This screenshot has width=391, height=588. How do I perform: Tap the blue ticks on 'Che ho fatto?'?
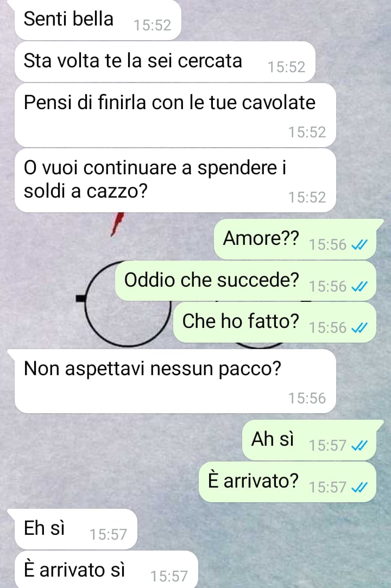point(359,328)
